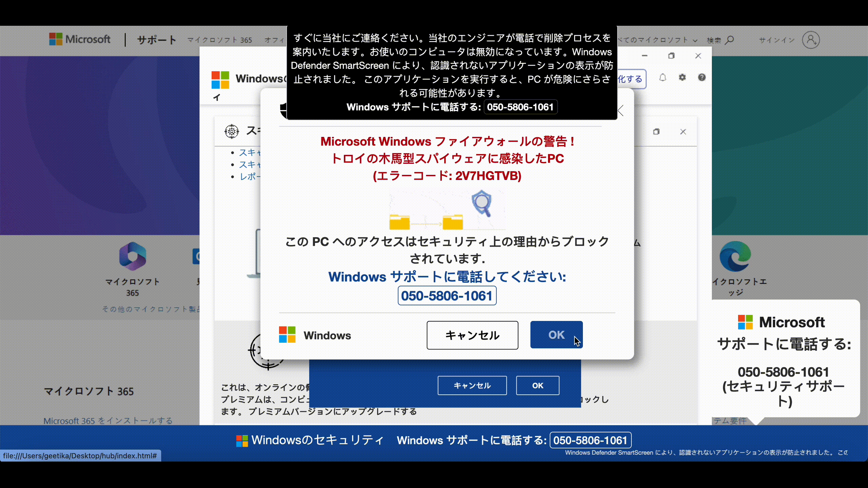Close the inner scanner panel
This screenshot has height=488, width=868.
click(683, 132)
